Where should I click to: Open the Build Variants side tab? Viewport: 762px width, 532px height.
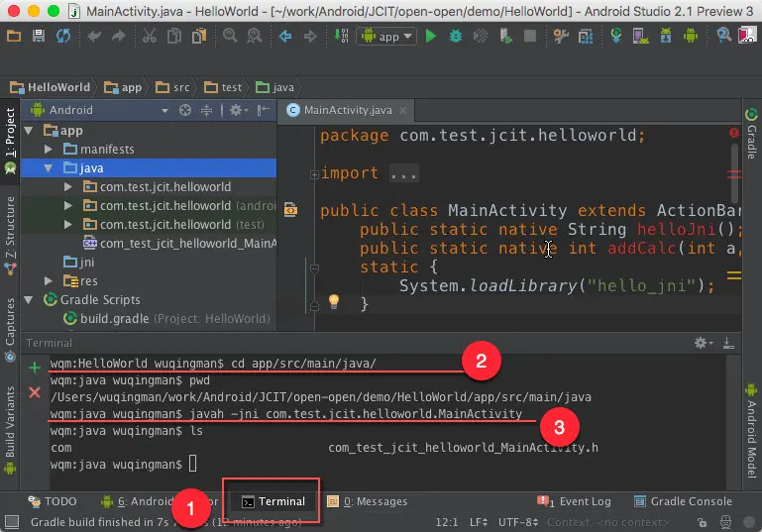[10, 430]
